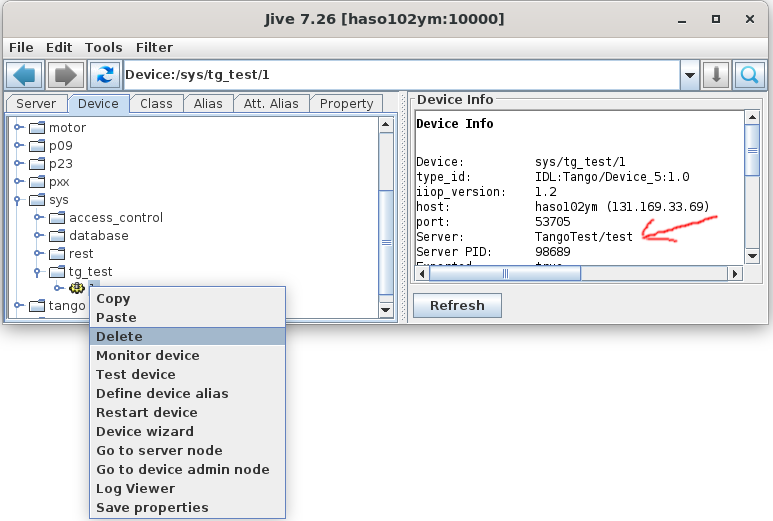Expand the pxx tree node

pos(18,181)
